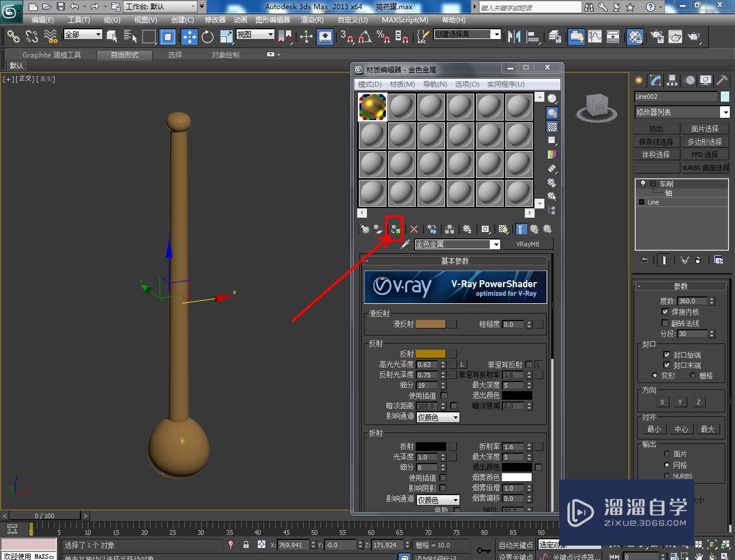Viewport: 735px width, 560px height.
Task: Click the 中心 align button
Action: click(681, 429)
